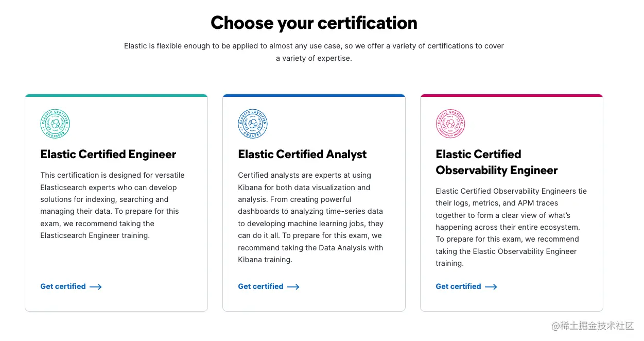The width and height of the screenshot is (644, 341).
Task: Click the arrow icon in the Observability card
Action: point(491,287)
